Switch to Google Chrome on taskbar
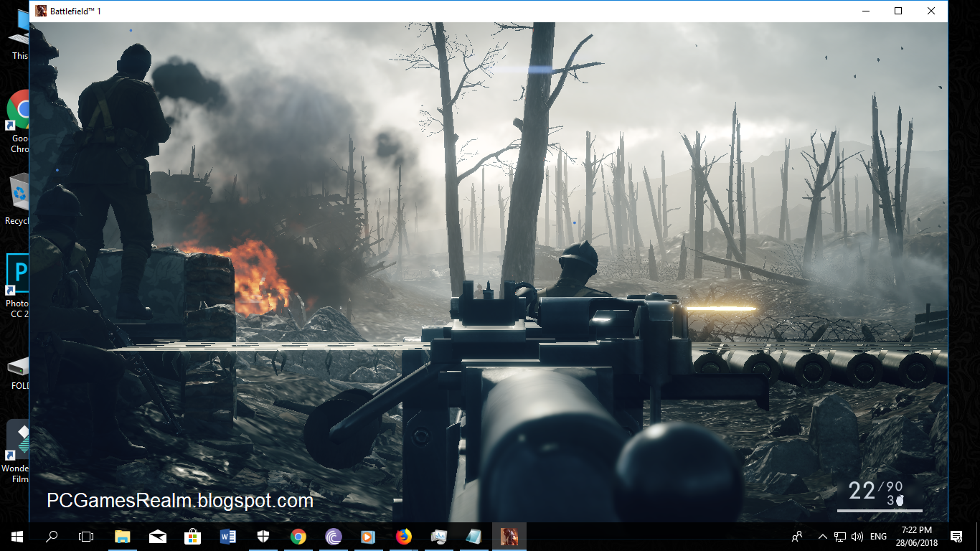 pyautogui.click(x=298, y=536)
